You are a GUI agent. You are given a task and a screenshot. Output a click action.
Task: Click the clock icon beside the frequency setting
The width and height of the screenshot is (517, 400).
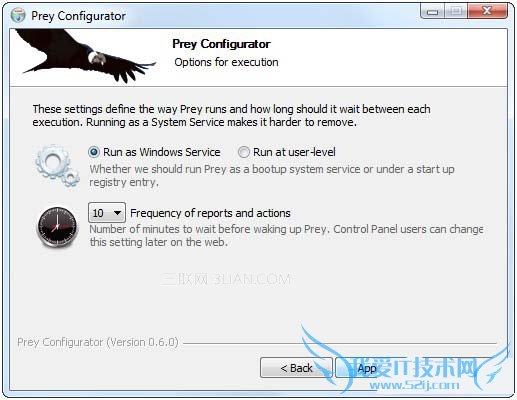click(57, 227)
